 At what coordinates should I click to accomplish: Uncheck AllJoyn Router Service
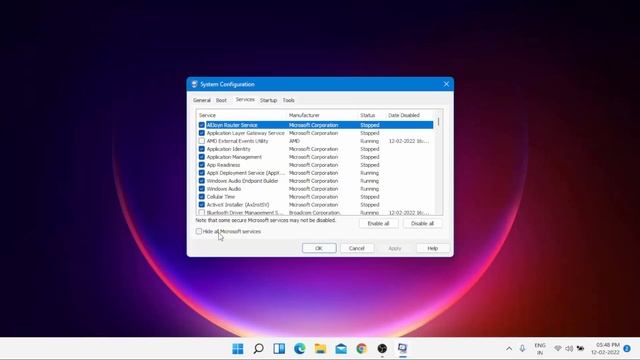click(202, 125)
